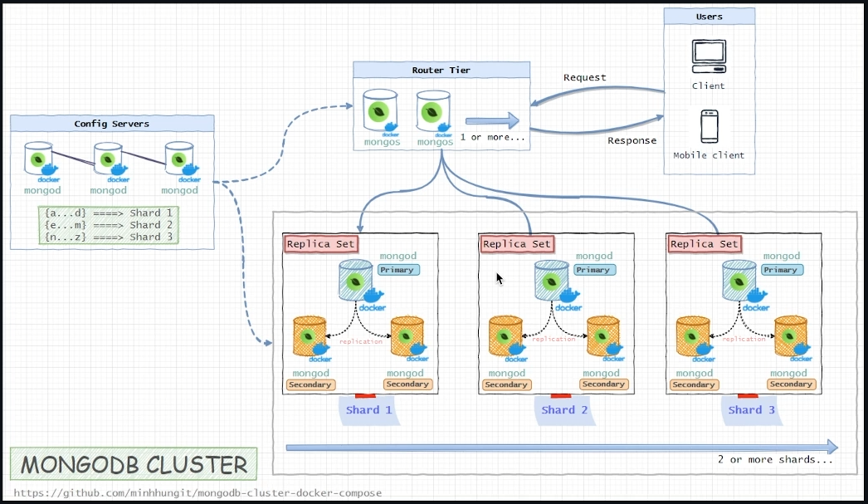
Task: Click the Mobile client phone icon
Action: [x=710, y=126]
